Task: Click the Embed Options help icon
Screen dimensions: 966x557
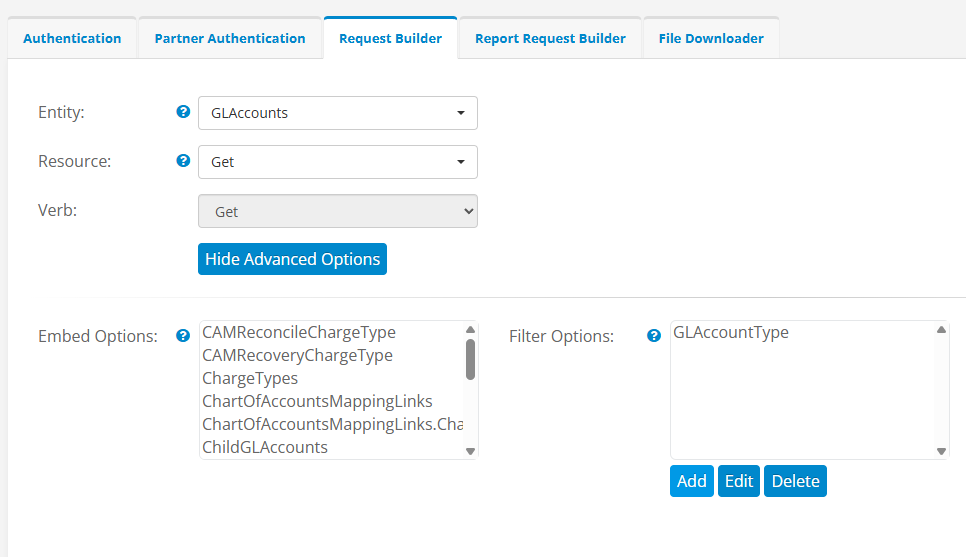Action: [183, 336]
